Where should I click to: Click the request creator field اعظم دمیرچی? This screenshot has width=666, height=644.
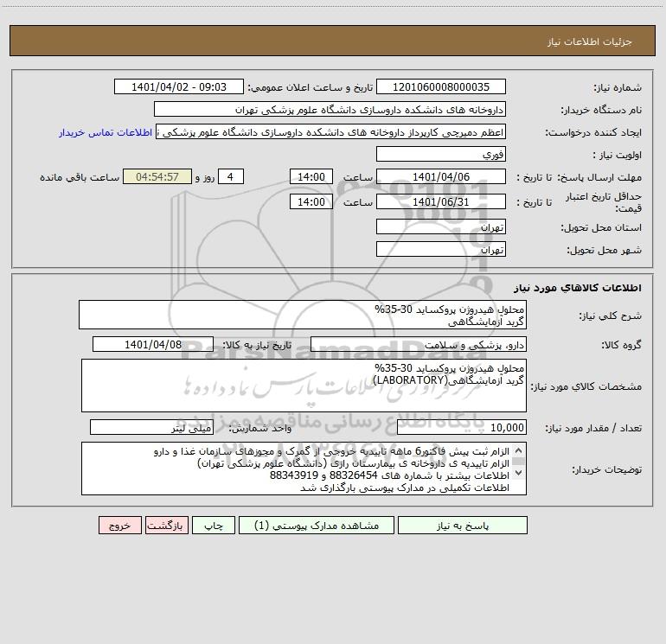coord(331,132)
